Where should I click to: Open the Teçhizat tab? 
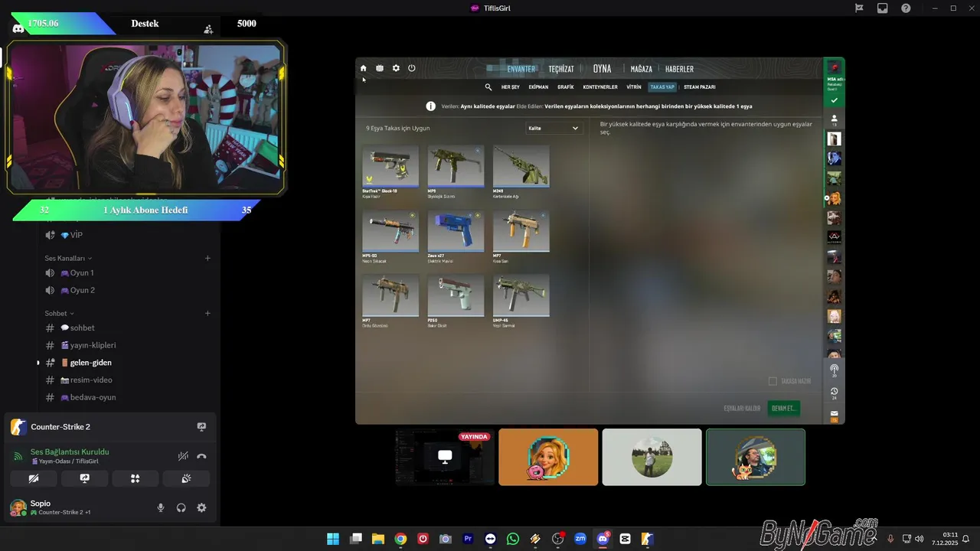(561, 69)
